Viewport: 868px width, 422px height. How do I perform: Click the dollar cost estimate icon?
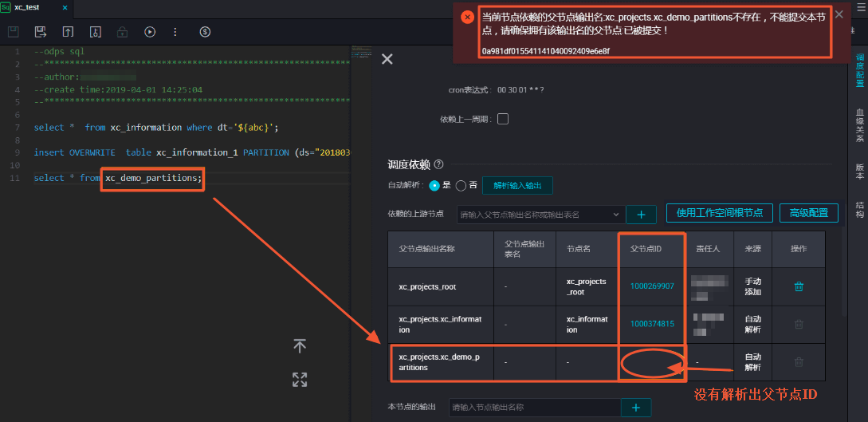coord(205,32)
